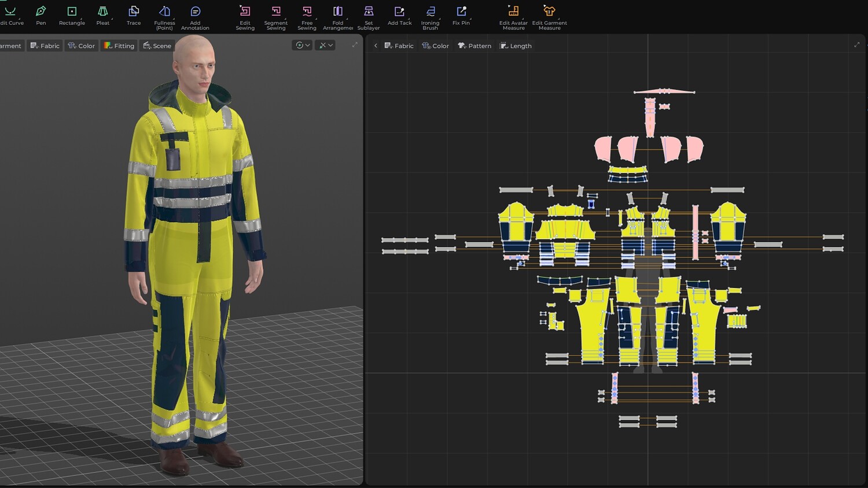Switch 3D view to Scene display
The image size is (868, 488).
coord(157,46)
